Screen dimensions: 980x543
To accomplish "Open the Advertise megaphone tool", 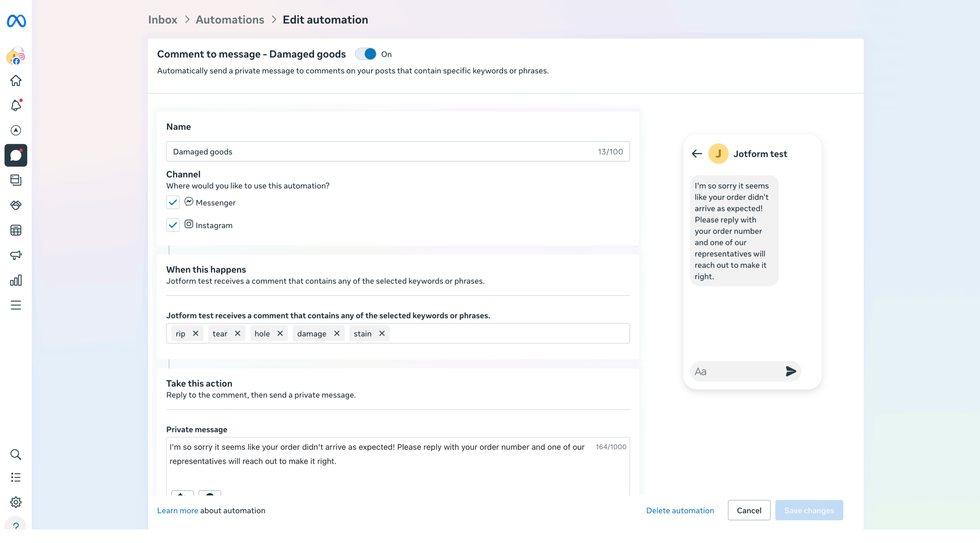I will (x=16, y=255).
